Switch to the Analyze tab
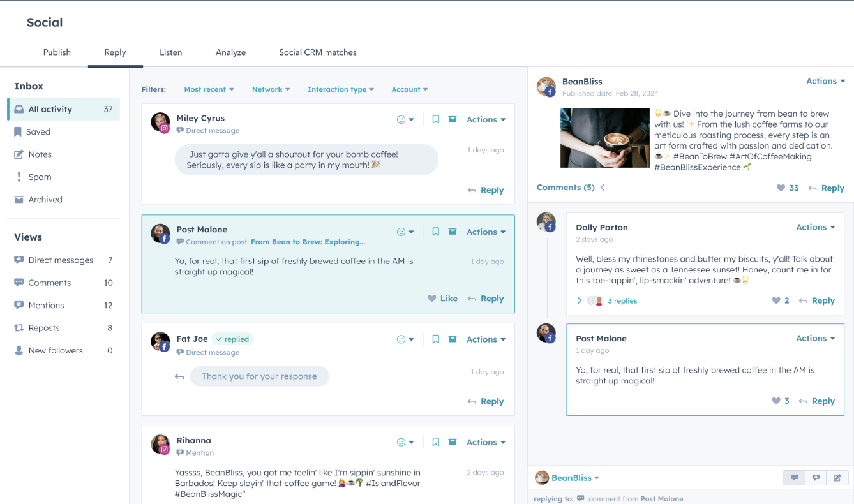The width and height of the screenshot is (854, 504). (x=230, y=52)
